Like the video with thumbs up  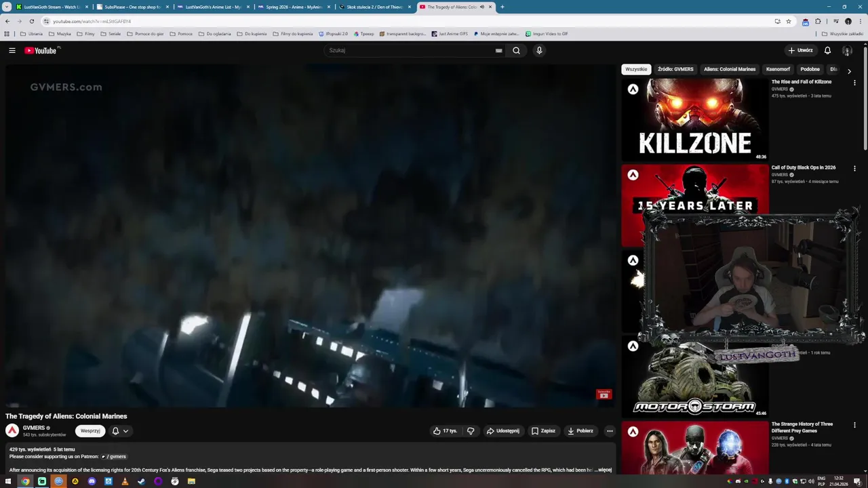click(445, 430)
